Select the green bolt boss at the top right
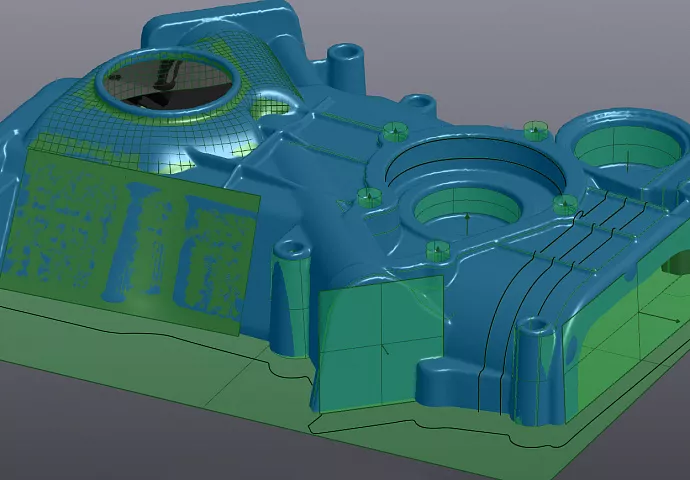690x480 pixels. point(536,130)
